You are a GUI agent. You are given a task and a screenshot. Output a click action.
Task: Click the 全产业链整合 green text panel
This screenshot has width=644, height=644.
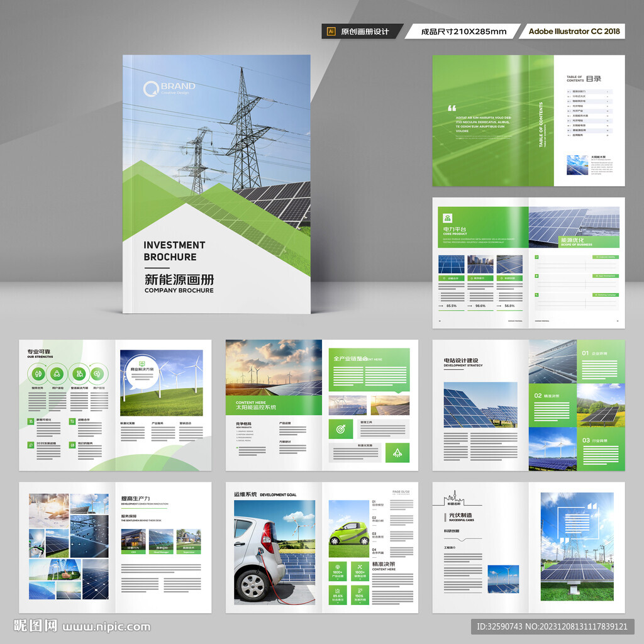point(369,370)
